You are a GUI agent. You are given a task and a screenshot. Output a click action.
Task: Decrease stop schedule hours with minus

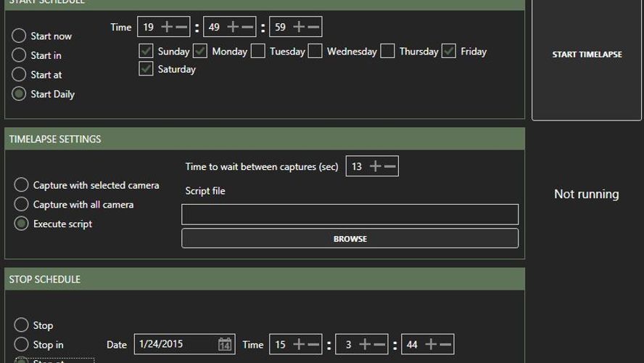point(314,344)
